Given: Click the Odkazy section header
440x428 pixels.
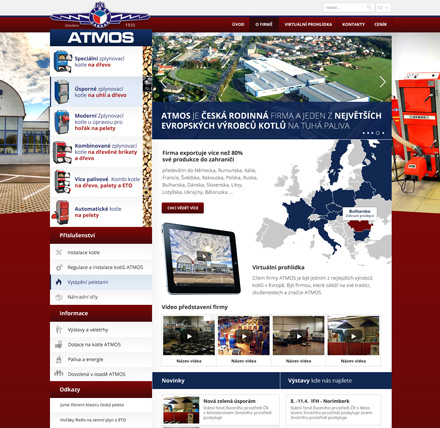Looking at the screenshot, I should point(101,390).
